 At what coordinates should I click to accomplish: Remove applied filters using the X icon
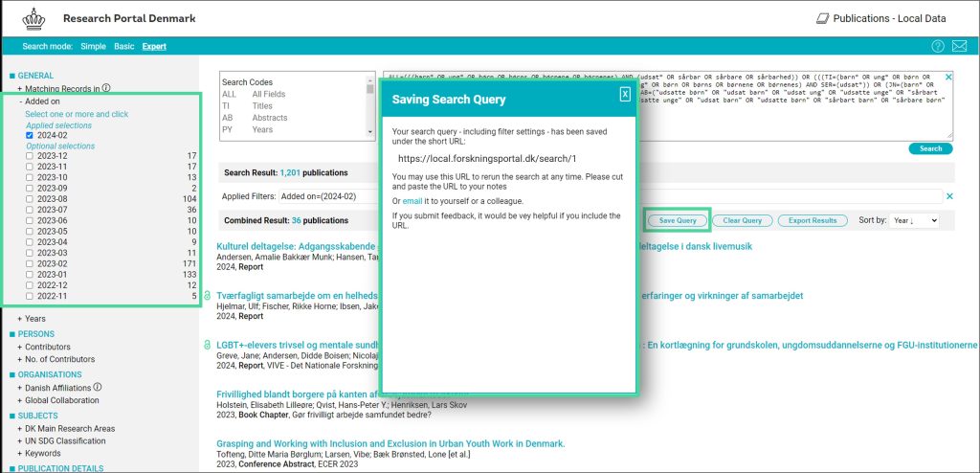pos(949,196)
